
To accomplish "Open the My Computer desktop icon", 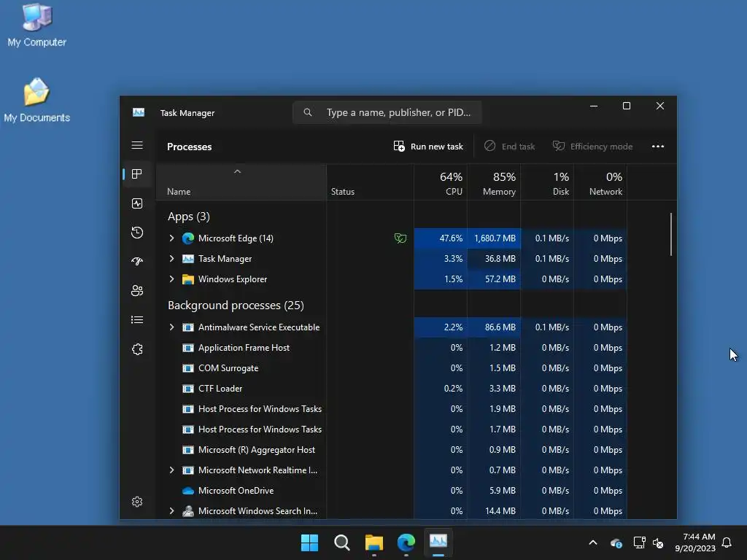I will click(x=36, y=26).
